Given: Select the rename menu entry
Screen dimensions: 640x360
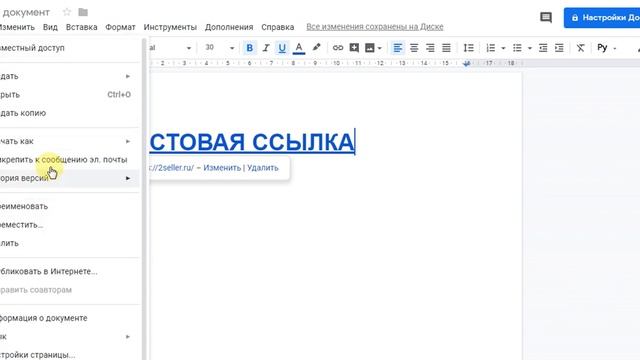Looking at the screenshot, I should pyautogui.click(x=70, y=206).
